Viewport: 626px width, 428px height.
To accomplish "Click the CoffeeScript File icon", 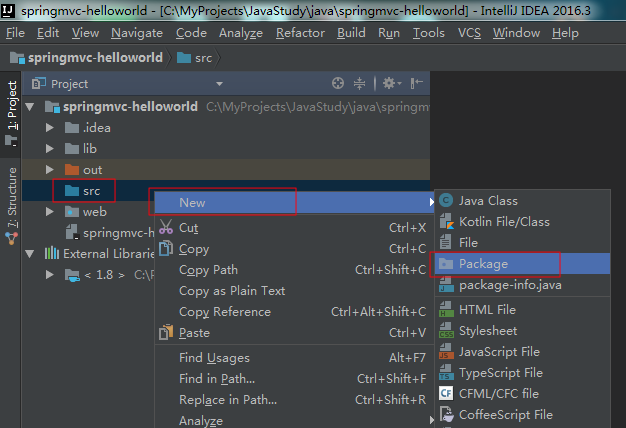I will [x=447, y=414].
